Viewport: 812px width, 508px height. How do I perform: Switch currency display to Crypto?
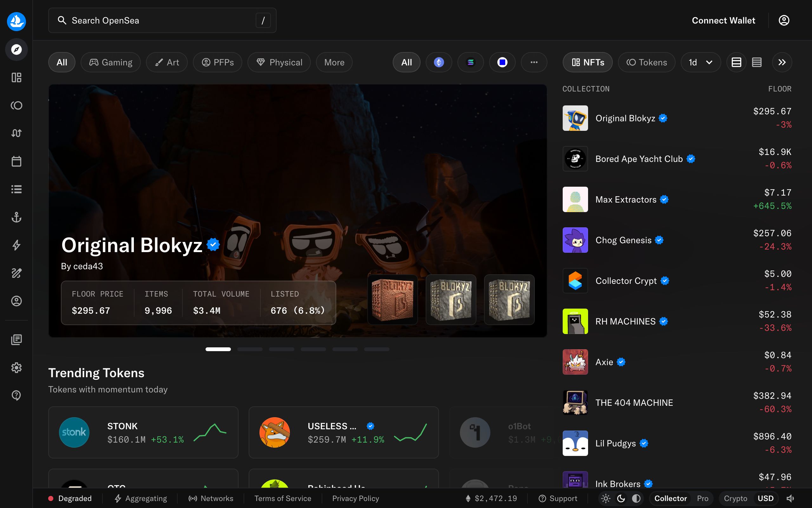coord(736,498)
